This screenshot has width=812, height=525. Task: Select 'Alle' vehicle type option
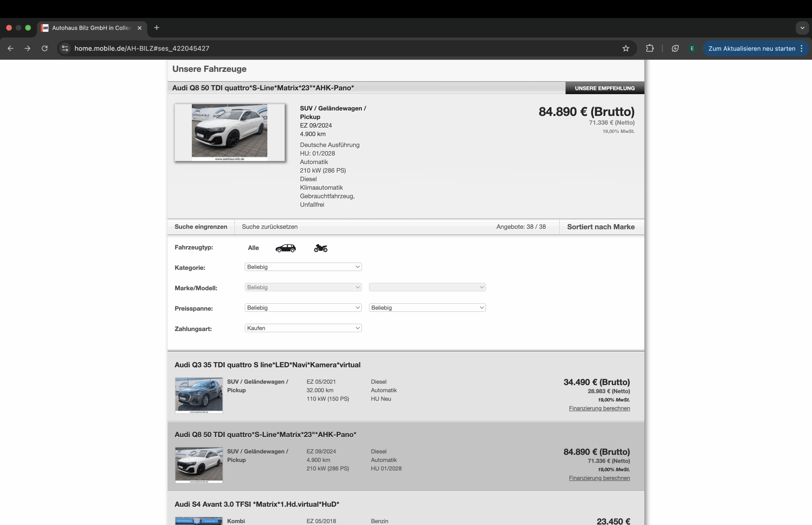point(253,248)
